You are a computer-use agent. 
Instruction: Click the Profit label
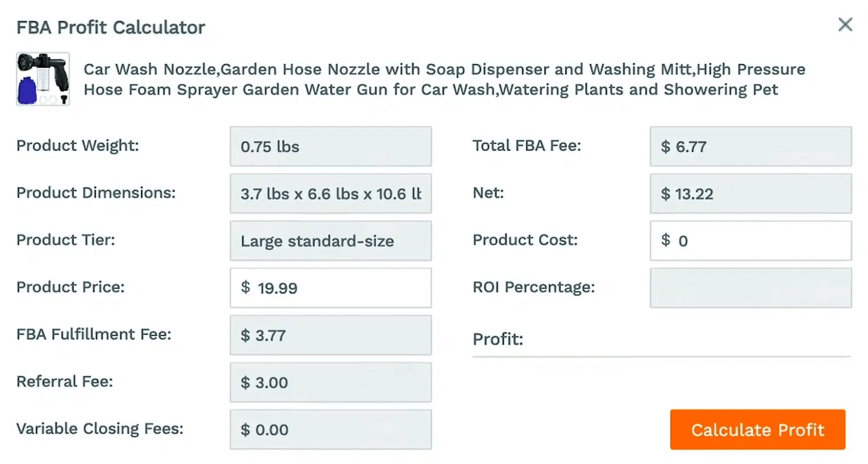coord(498,339)
